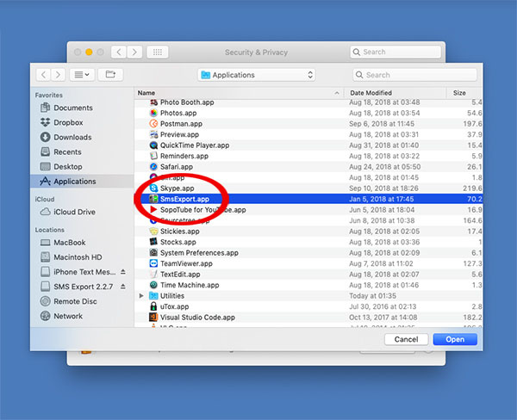The height and width of the screenshot is (420, 517).
Task: Go forward in the Security & Privacy window
Action: coord(134,52)
